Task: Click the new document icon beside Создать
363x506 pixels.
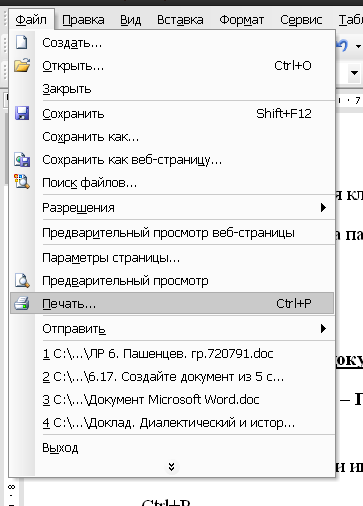Action: coord(22,43)
